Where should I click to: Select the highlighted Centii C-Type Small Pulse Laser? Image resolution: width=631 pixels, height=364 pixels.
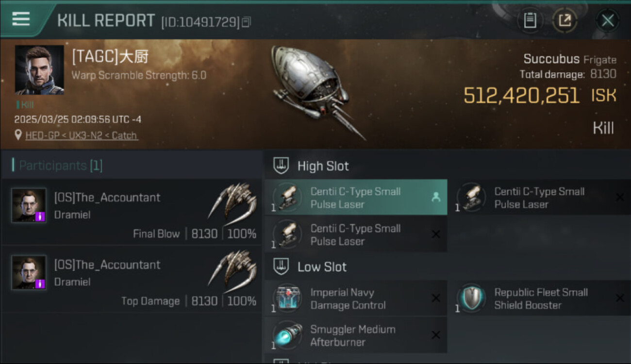click(x=356, y=198)
